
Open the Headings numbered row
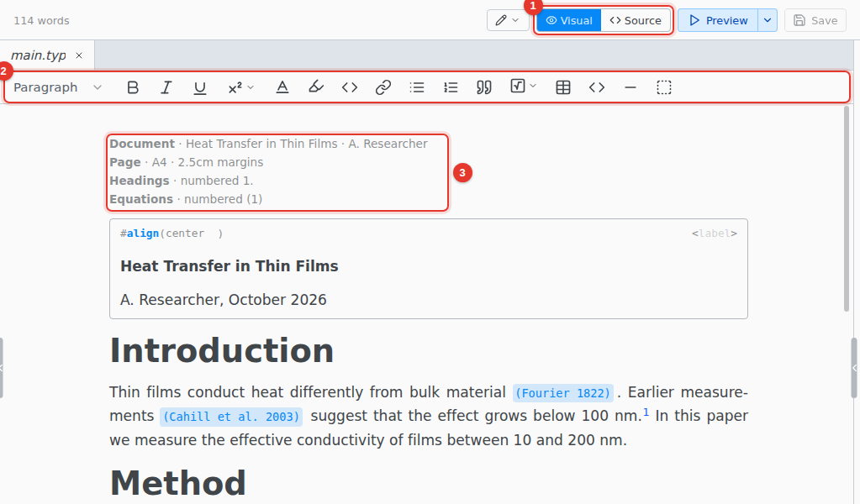181,181
